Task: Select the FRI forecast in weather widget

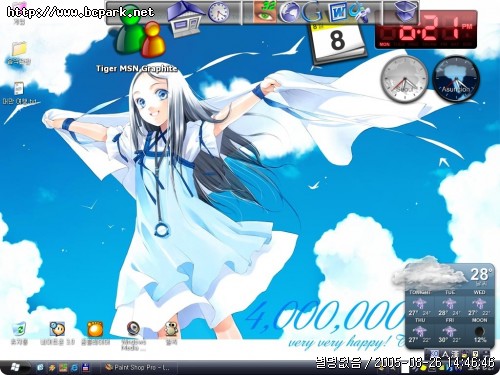Action: pyautogui.click(x=449, y=331)
